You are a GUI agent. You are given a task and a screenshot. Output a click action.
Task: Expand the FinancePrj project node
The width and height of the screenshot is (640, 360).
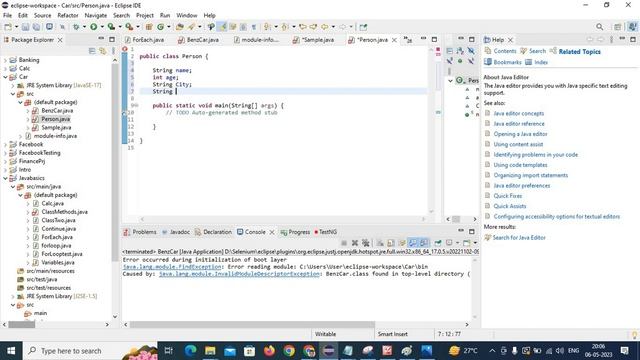pyautogui.click(x=5, y=161)
